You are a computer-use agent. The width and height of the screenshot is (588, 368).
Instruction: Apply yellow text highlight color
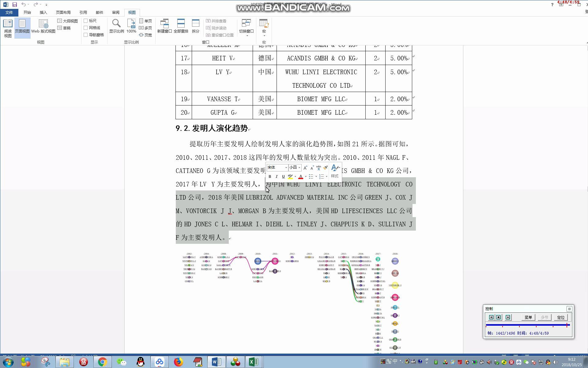click(x=290, y=176)
